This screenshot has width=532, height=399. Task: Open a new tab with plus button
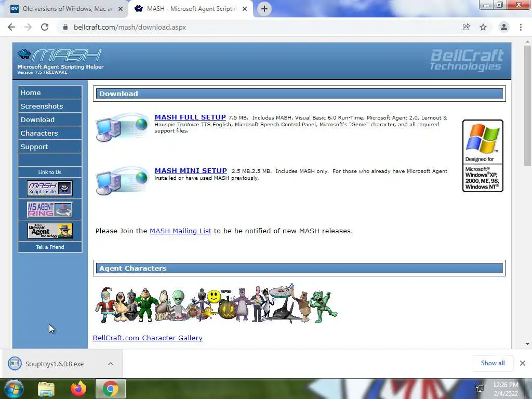pos(264,9)
